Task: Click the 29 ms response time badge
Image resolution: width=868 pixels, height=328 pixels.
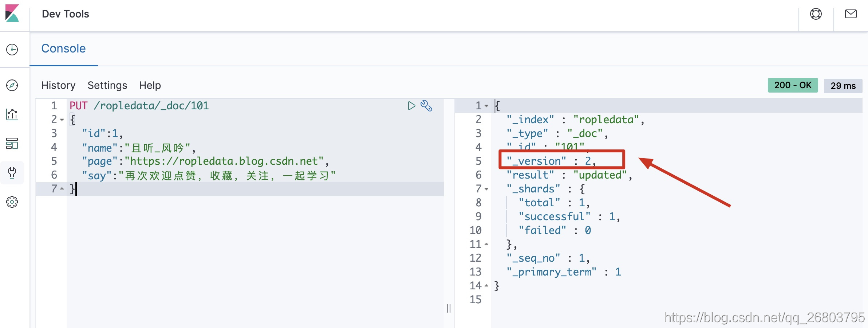Action: (843, 86)
